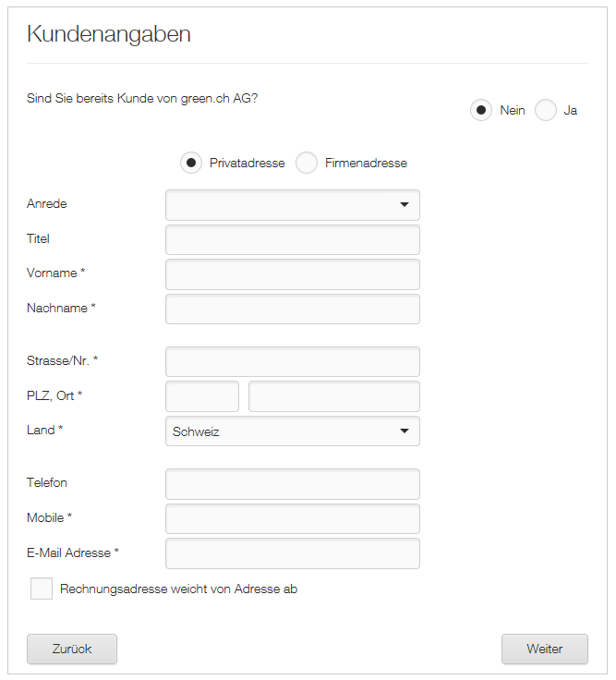616x680 pixels.
Task: Select the Strasse/Nr. input box
Action: click(x=292, y=361)
